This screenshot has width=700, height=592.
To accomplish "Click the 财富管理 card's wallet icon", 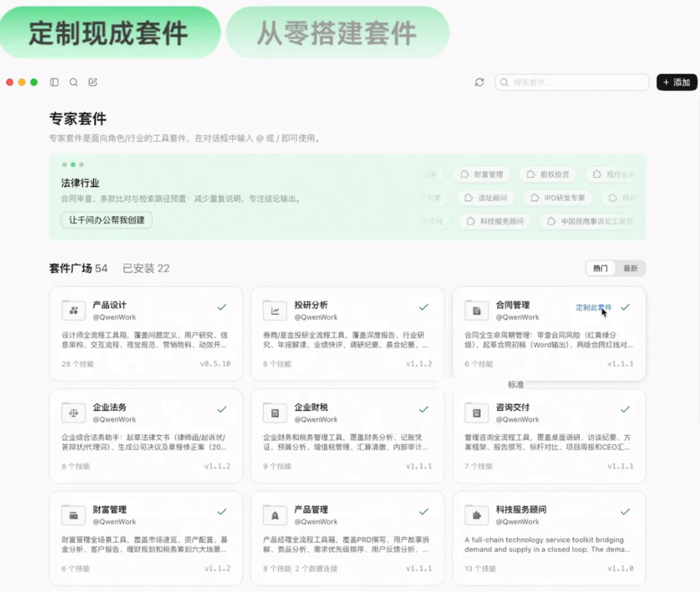I will pos(74,516).
